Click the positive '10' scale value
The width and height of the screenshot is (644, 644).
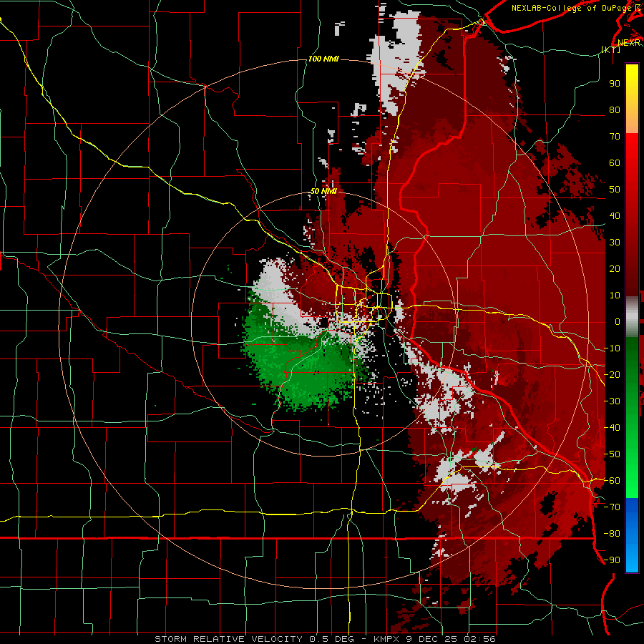[615, 296]
